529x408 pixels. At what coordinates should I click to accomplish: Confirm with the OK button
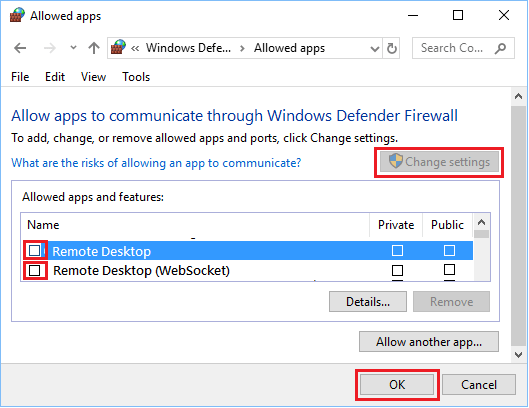(397, 385)
